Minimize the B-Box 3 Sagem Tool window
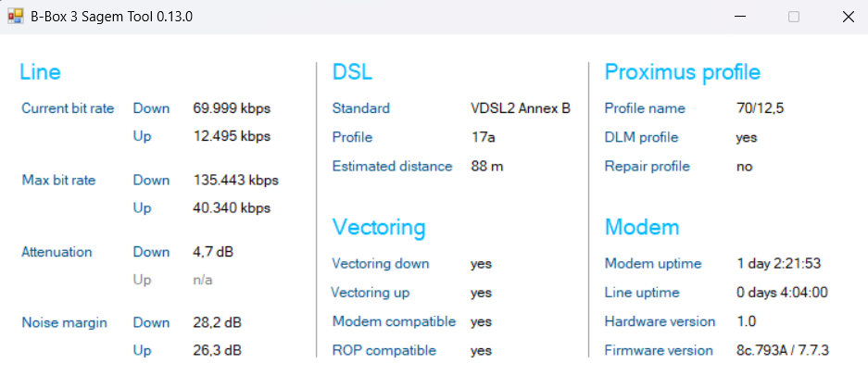The image size is (868, 376). [741, 17]
